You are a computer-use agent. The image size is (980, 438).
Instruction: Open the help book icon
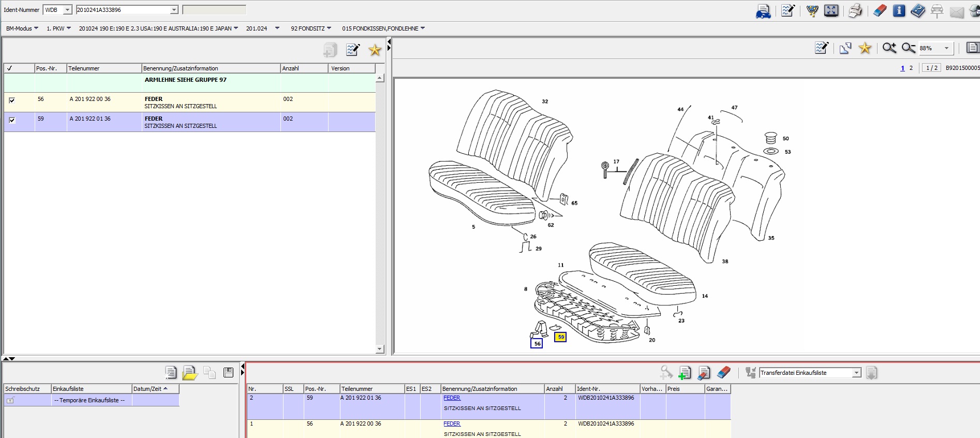tap(918, 11)
